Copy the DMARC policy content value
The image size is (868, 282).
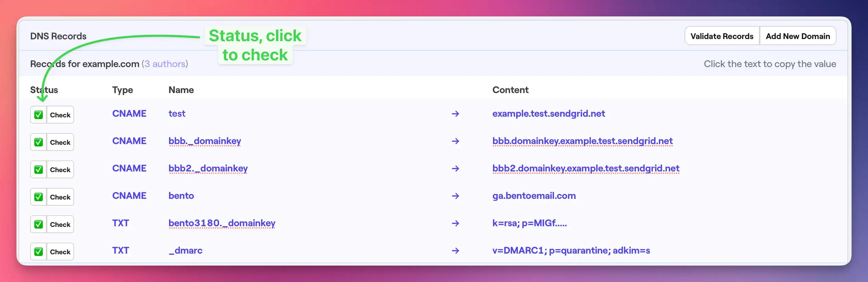pos(571,251)
